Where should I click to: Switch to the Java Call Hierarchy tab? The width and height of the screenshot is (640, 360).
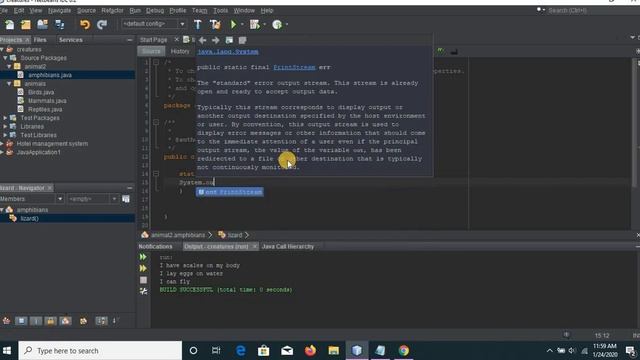288,247
